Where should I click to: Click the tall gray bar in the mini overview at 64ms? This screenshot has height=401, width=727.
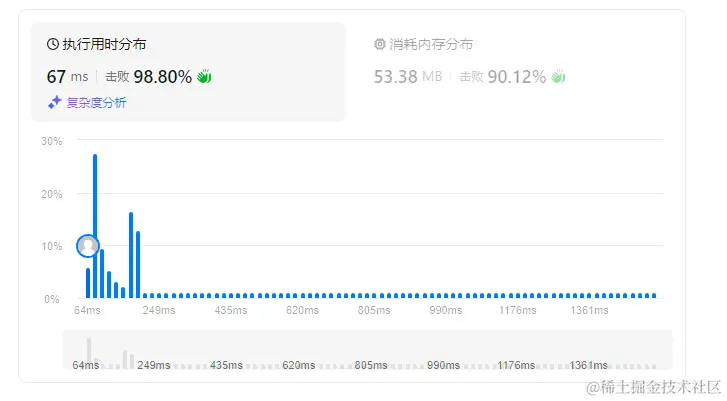(x=89, y=350)
